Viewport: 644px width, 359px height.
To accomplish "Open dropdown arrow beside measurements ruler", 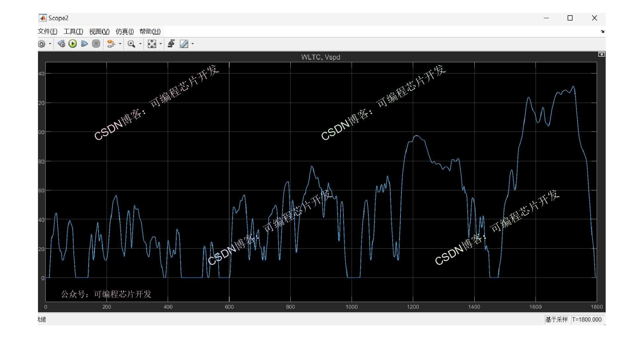I will [x=193, y=44].
